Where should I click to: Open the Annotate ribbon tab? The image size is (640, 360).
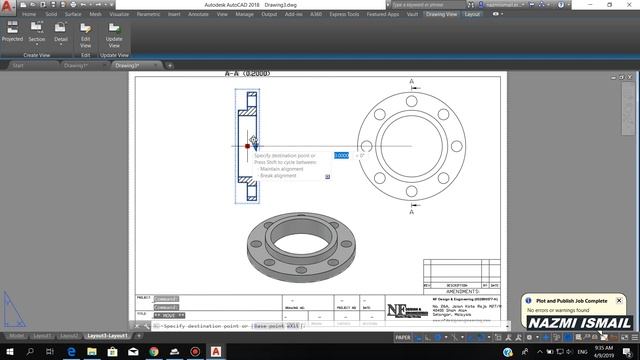pos(198,14)
